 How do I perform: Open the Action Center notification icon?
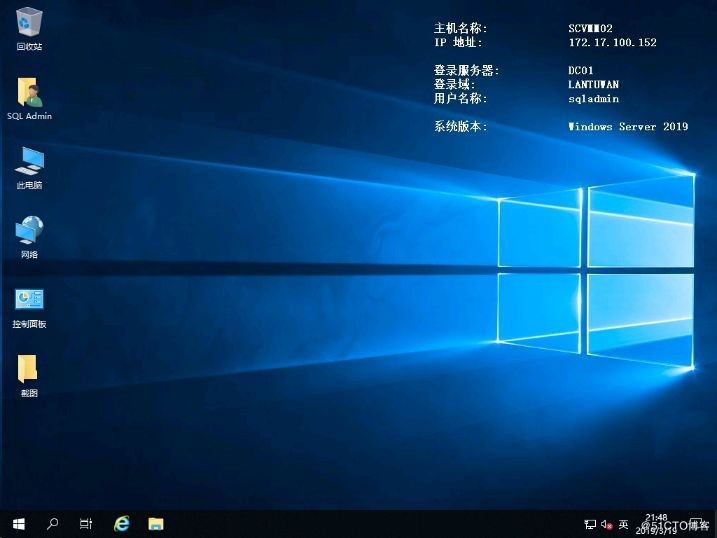click(696, 524)
